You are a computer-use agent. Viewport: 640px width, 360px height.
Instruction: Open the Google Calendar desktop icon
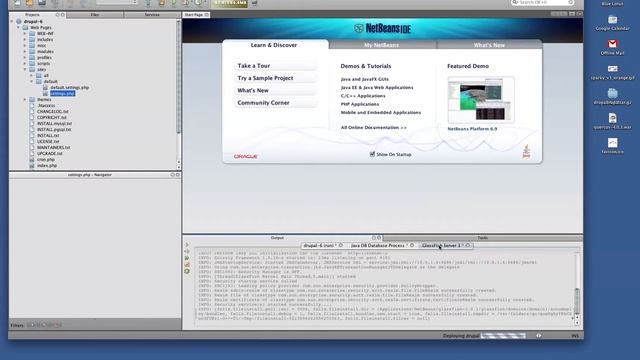click(612, 23)
